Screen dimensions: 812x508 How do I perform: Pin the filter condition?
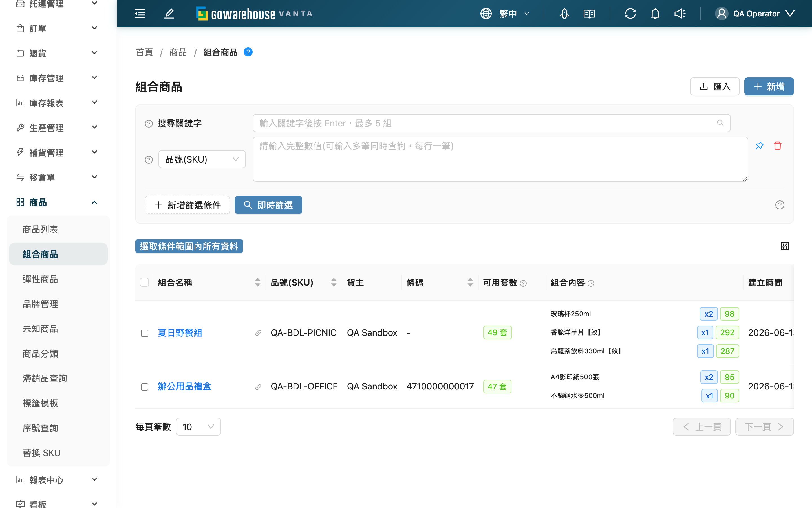click(759, 146)
